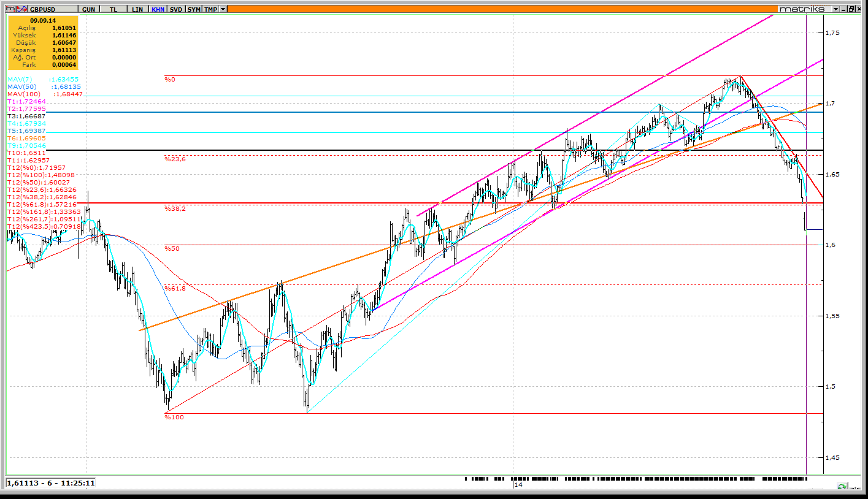Viewport: 868px width, 499px height.
Task: Click the 1,45 price axis label
Action: [832, 457]
